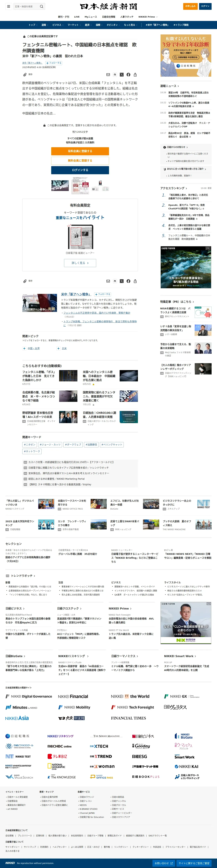Open the hamburger menu icon
The image size is (217, 868).
point(8,6)
